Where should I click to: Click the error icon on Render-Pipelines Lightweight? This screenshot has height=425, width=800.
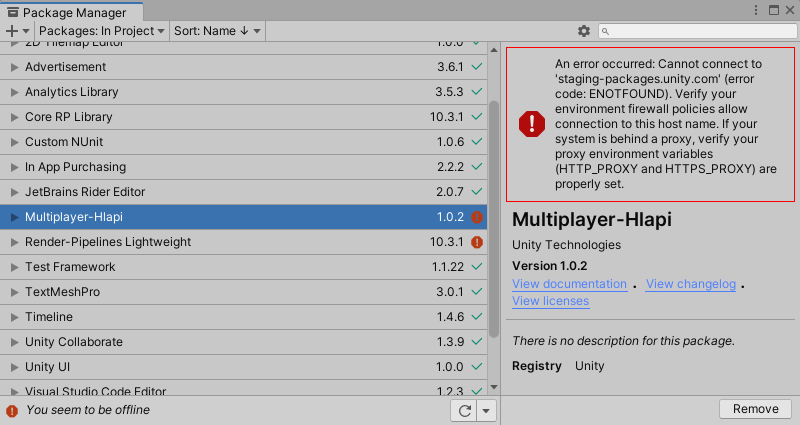(477, 242)
